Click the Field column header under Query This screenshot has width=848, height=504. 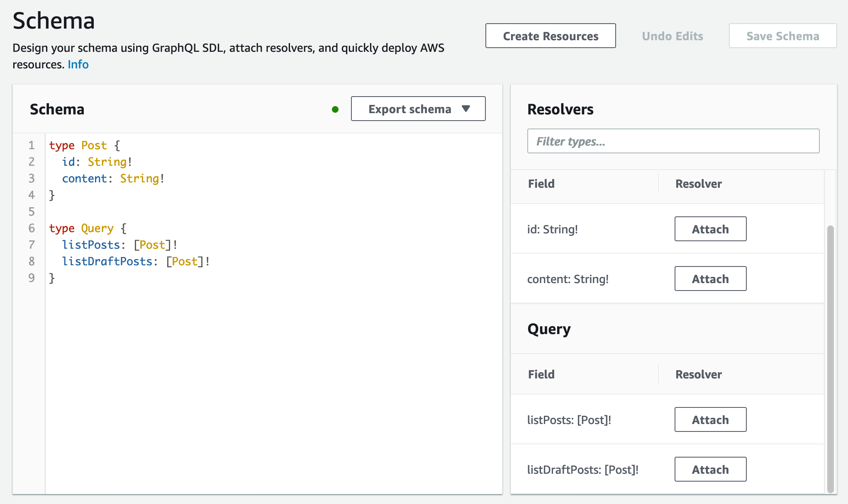(x=541, y=374)
